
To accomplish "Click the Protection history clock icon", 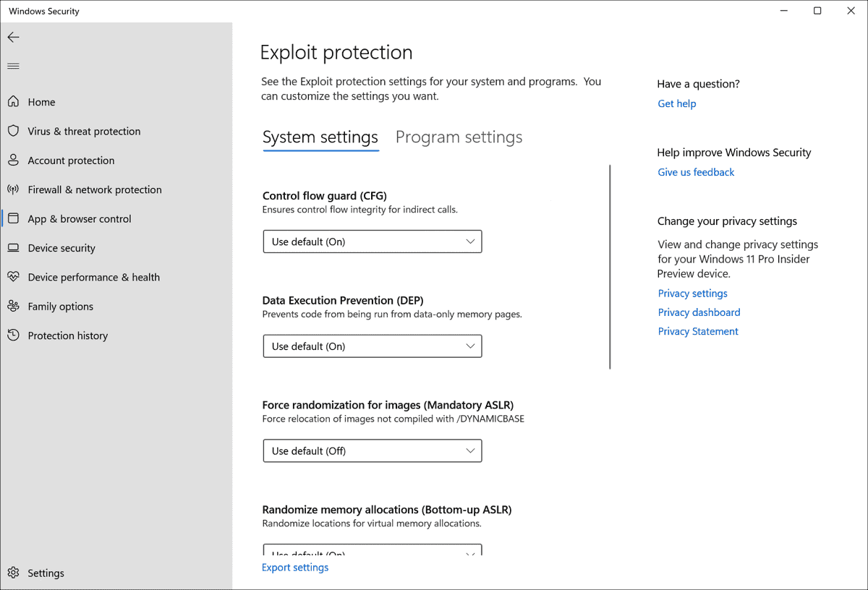I will (x=13, y=335).
